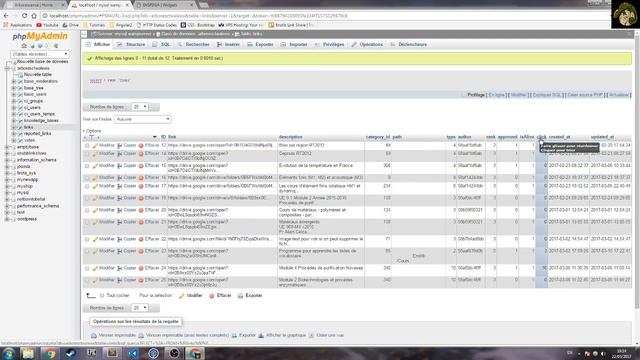Open the Insérer tab
The width and height of the screenshot is (640, 360).
(x=228, y=44)
